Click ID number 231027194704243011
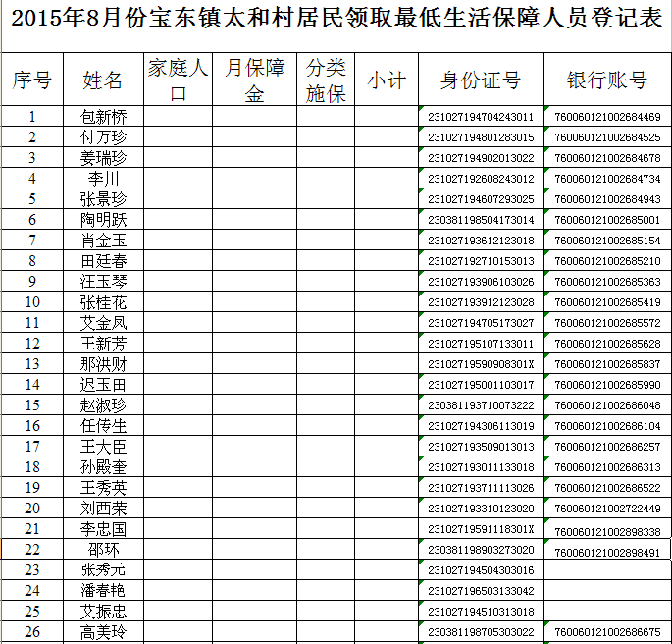Screen dimensions: 672x644 click(481, 117)
